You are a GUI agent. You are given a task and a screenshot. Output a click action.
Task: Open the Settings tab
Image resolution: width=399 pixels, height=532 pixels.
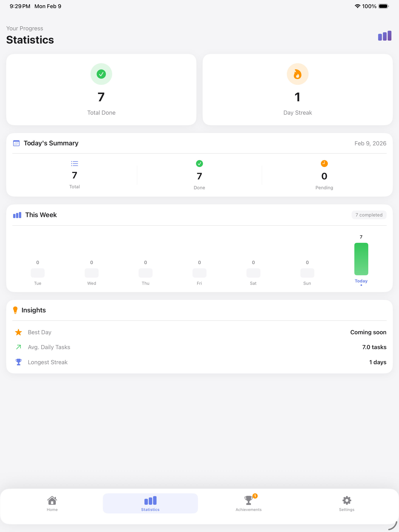point(347,503)
